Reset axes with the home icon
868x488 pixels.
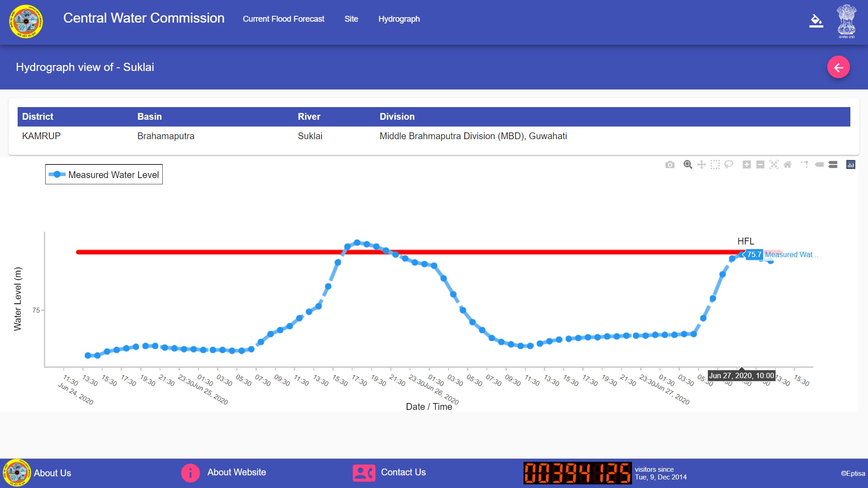[x=788, y=164]
